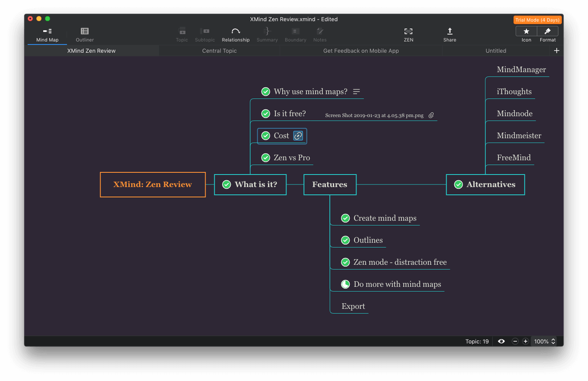
Task: Insert a Subtopic from toolbar
Action: tap(205, 35)
